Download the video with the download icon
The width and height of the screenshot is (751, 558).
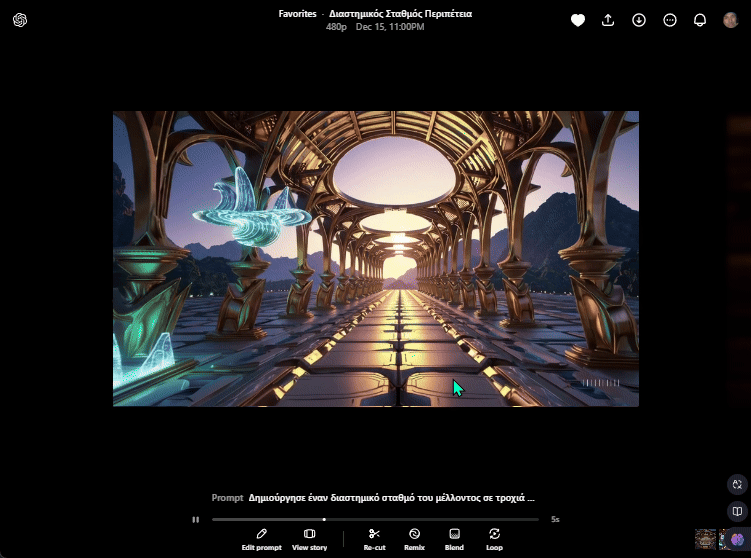[x=638, y=20]
